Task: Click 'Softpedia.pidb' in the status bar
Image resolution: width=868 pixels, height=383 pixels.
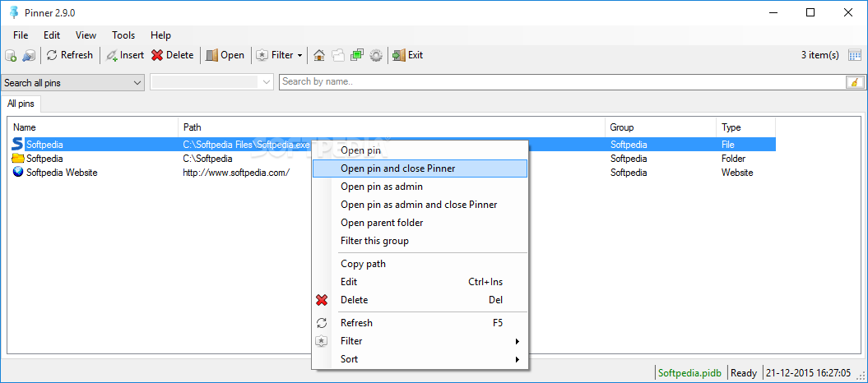Action: coord(689,373)
